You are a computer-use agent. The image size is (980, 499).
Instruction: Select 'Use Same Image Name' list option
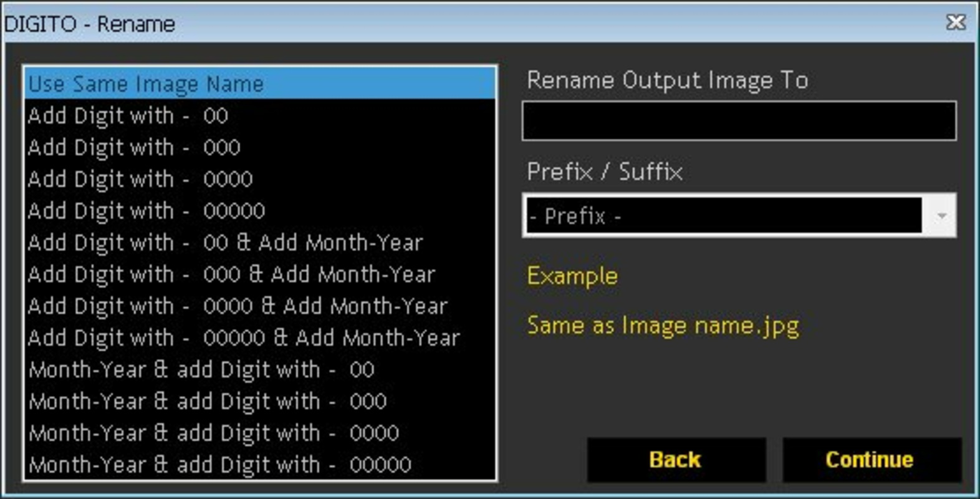[x=260, y=84]
